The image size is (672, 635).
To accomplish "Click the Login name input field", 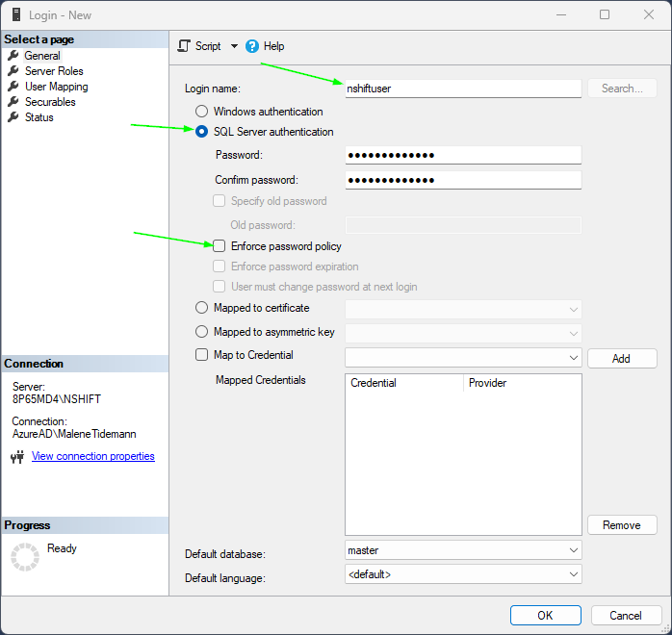I will [x=463, y=89].
